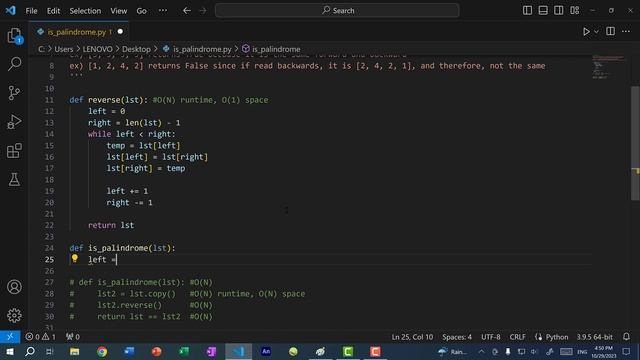
Task: Show code actions lightbulb on line 25
Action: [x=75, y=258]
